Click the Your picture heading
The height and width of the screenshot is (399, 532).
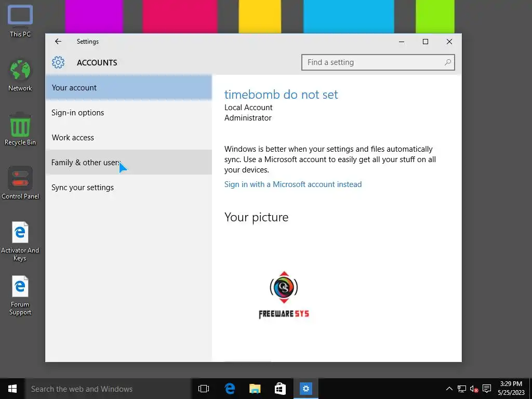(x=256, y=217)
